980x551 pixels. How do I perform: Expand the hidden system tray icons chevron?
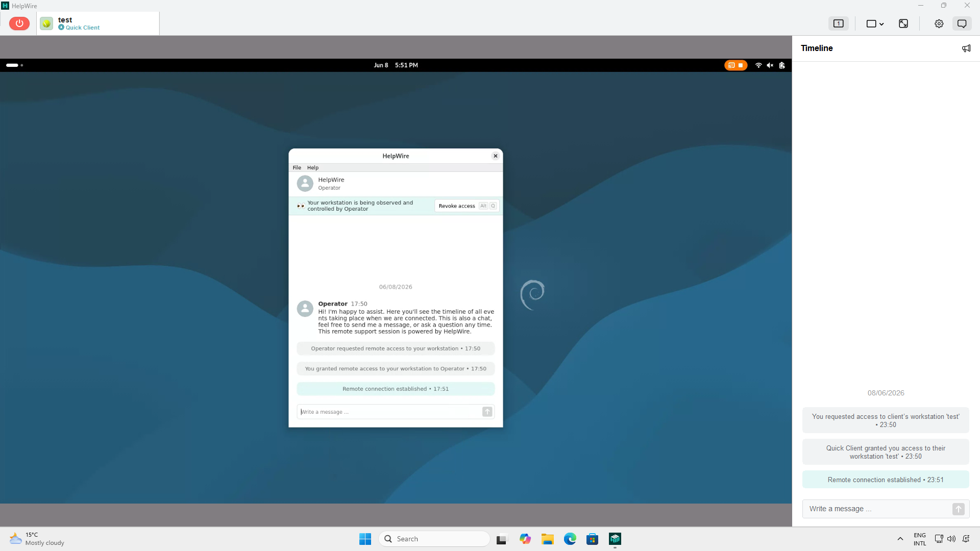[900, 539]
